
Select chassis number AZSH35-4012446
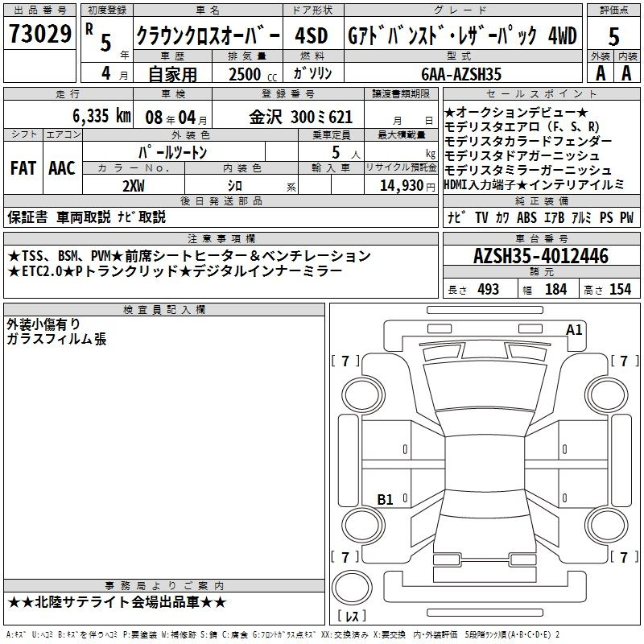click(540, 257)
